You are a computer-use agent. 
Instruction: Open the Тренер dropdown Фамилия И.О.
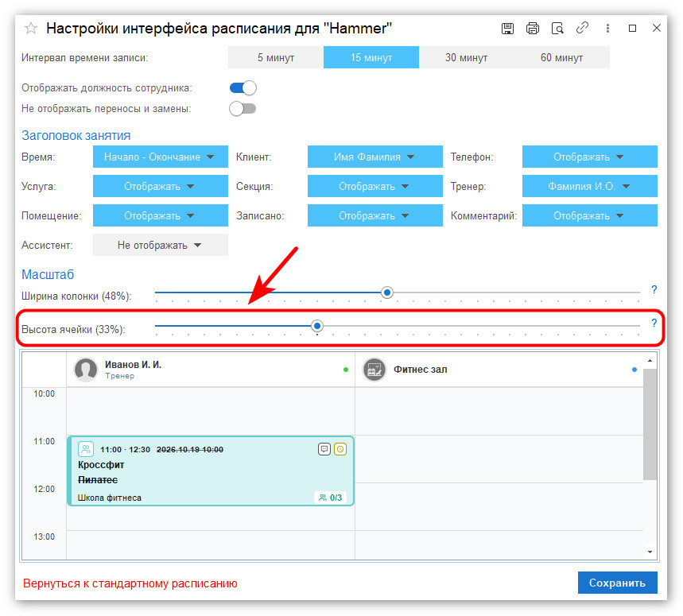click(x=590, y=186)
